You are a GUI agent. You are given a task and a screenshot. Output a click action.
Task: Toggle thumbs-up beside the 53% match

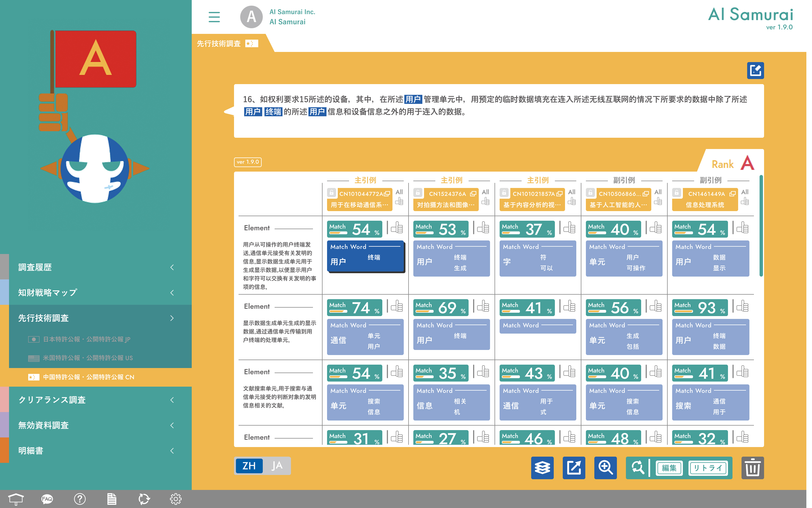pos(483,228)
